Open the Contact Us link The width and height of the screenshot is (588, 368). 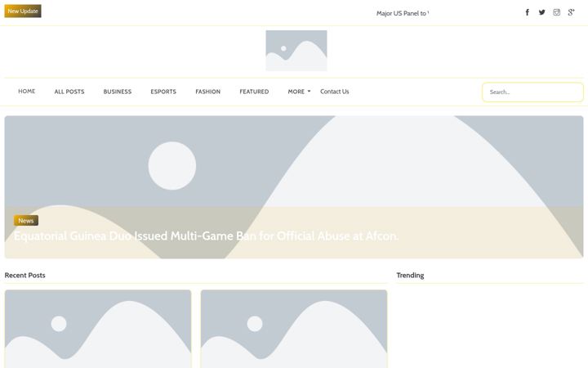tap(335, 92)
